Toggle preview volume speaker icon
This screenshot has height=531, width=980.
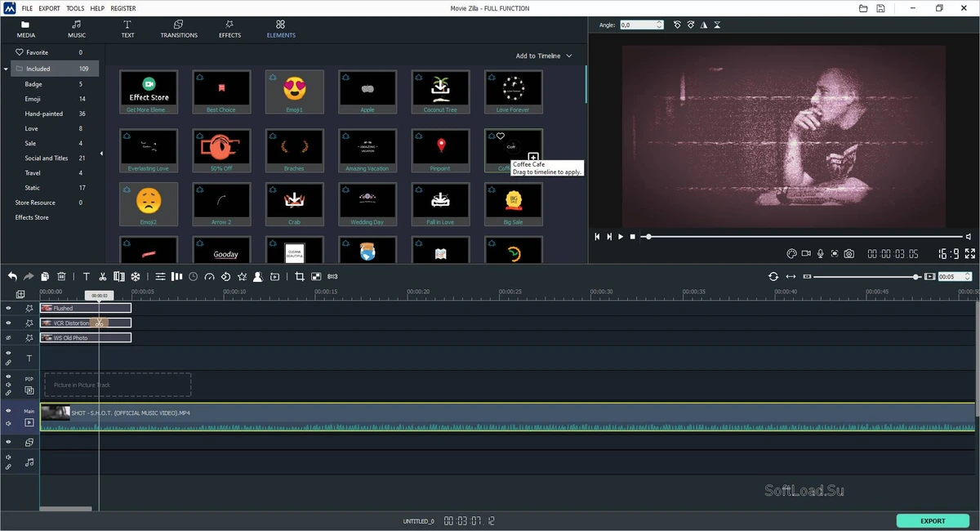pos(969,237)
